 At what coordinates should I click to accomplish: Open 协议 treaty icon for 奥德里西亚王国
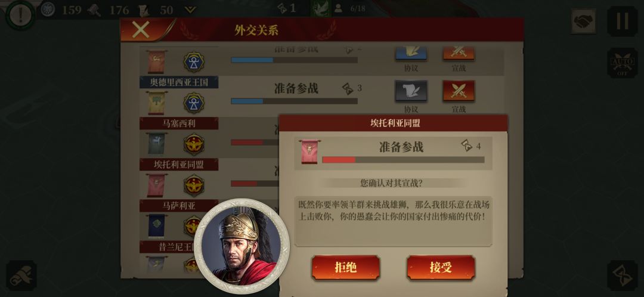coord(411,91)
